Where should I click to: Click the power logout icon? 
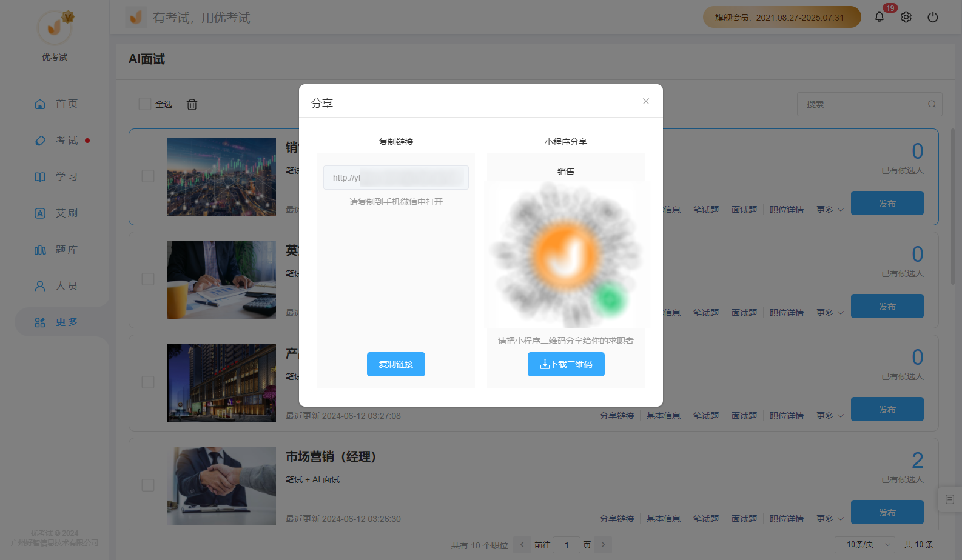point(933,17)
